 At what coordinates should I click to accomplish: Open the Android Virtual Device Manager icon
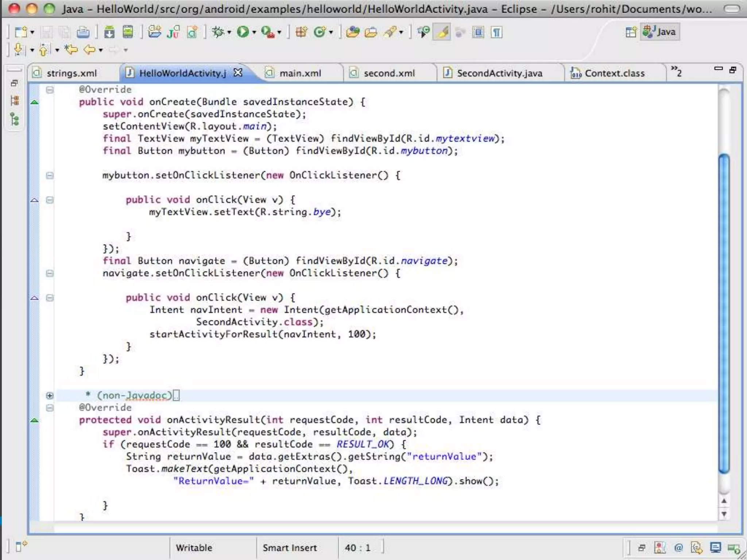click(x=128, y=32)
